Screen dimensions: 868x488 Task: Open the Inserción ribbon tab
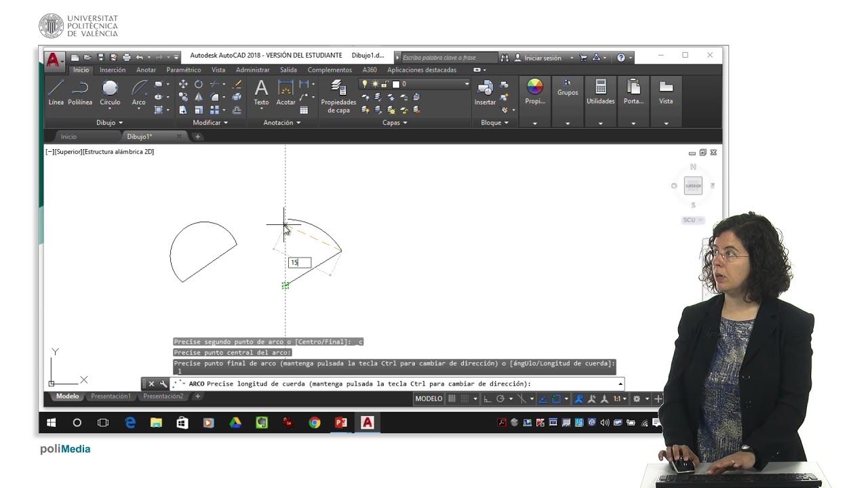coord(113,70)
